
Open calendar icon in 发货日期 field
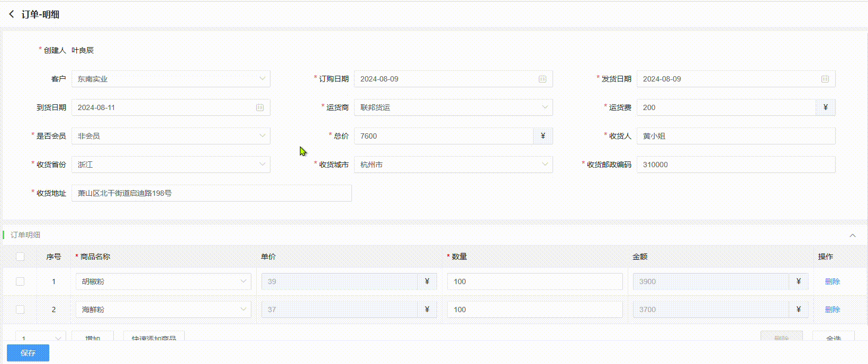pyautogui.click(x=825, y=79)
